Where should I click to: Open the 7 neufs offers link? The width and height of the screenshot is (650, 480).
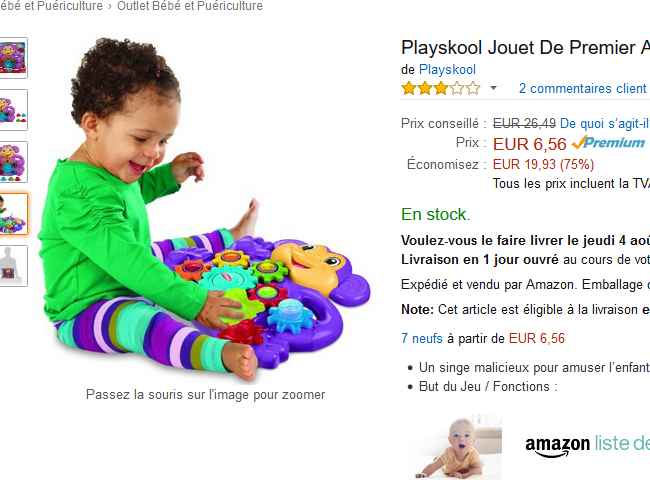tap(422, 338)
